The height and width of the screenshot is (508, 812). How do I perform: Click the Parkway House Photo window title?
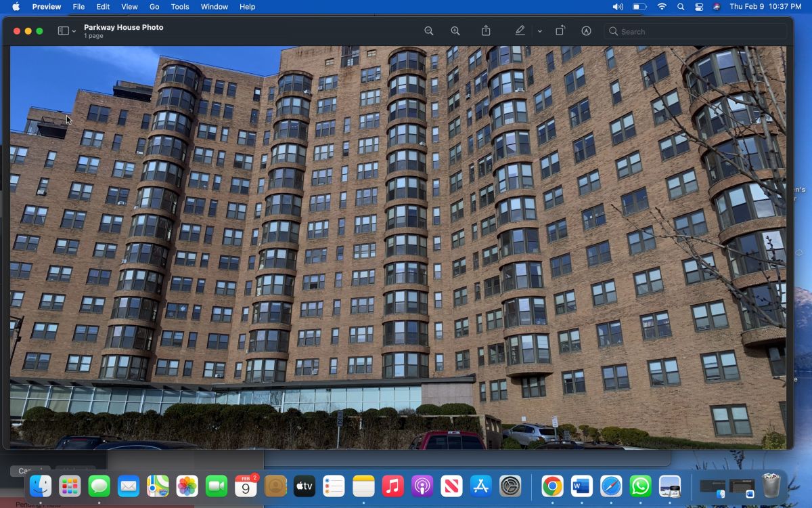coord(123,27)
